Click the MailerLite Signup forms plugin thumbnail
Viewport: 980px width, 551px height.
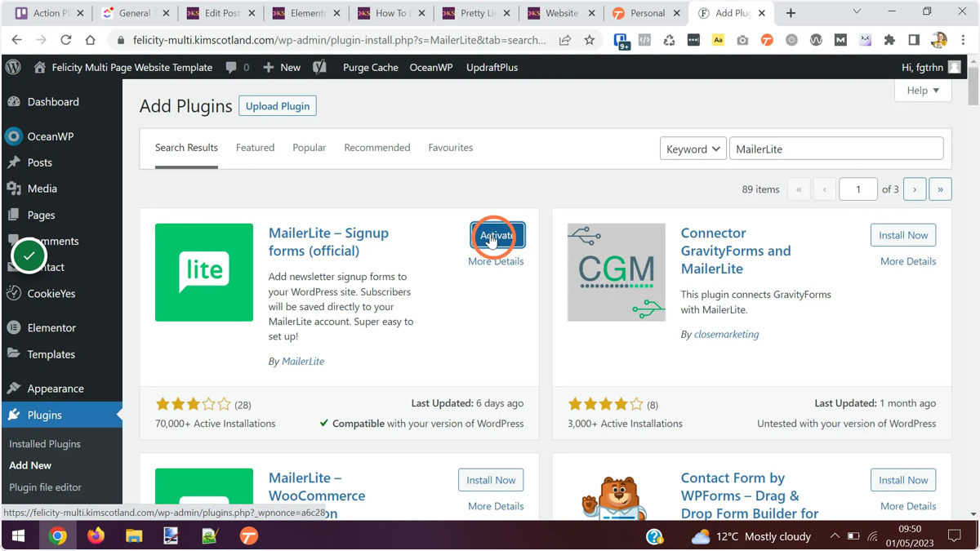204,273
